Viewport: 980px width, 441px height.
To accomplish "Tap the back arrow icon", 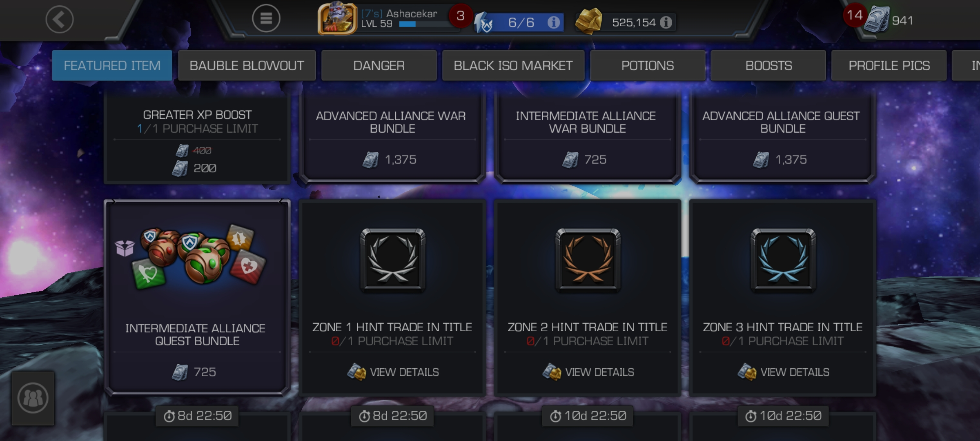I will [60, 20].
